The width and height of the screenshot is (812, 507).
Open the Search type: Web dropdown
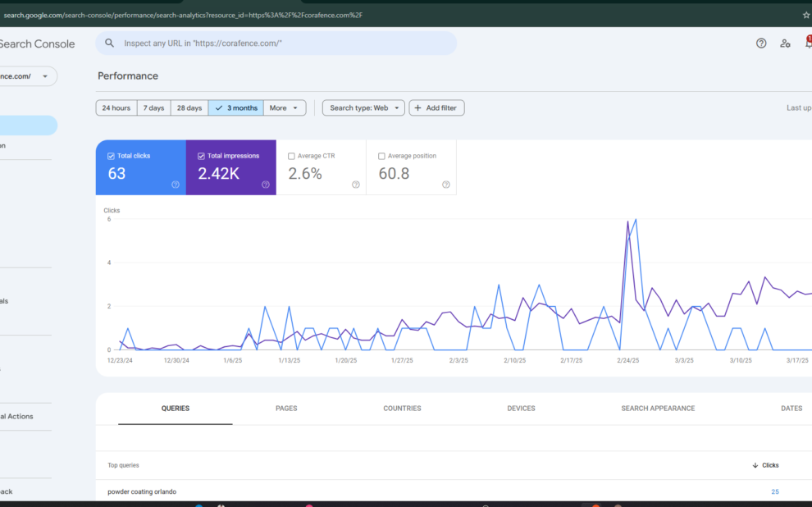coord(363,108)
